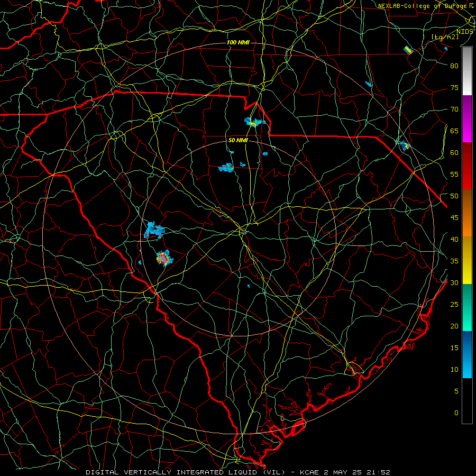Click the "100 NMI" range ring label
The image size is (476, 476).
coord(239,42)
